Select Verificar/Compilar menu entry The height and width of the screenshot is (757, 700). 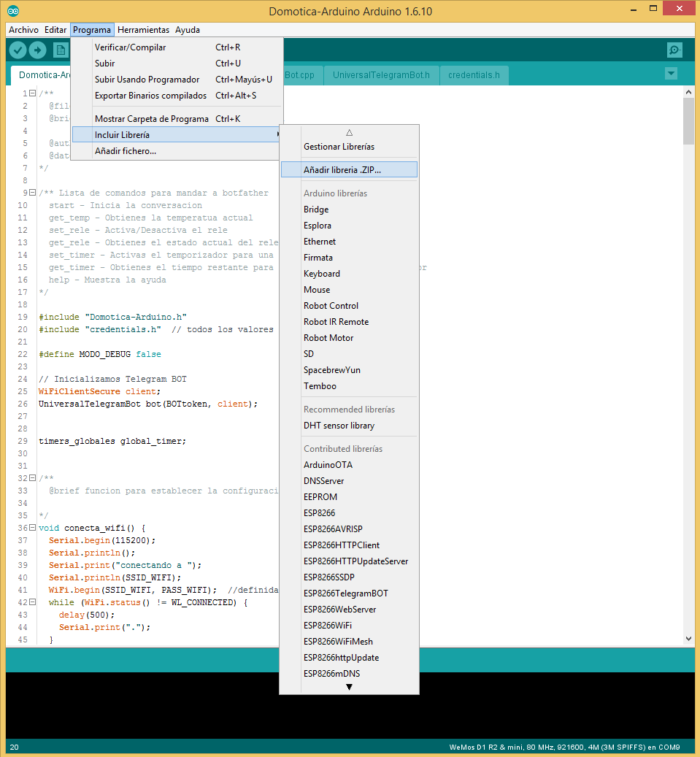(177, 47)
